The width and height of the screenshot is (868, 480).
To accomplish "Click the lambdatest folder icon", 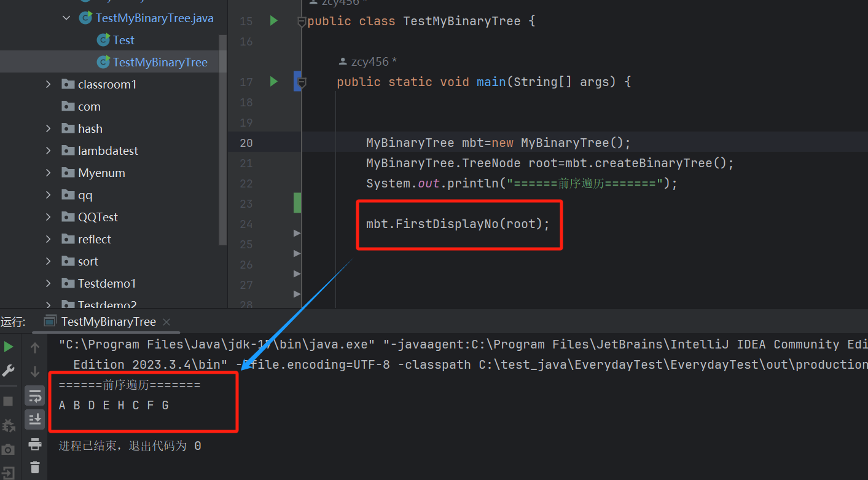I will (x=68, y=151).
